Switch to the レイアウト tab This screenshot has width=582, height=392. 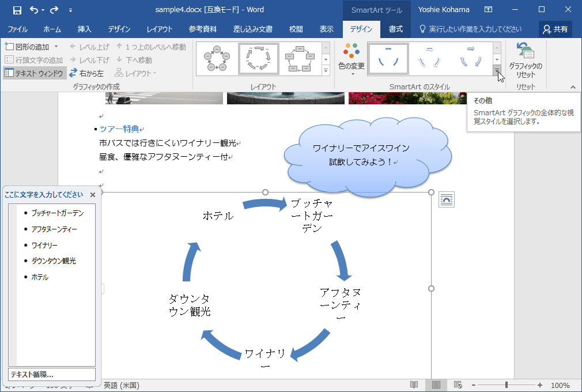pyautogui.click(x=160, y=29)
